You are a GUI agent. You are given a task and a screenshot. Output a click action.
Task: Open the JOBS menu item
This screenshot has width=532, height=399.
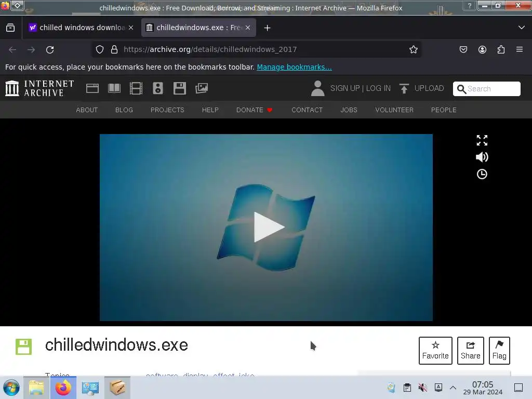[349, 110]
